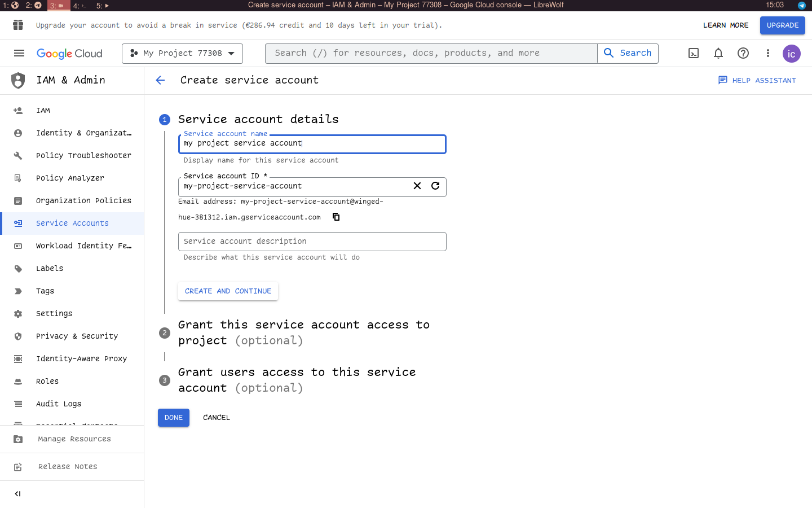Open the navigation hamburger menu
812x508 pixels.
19,53
